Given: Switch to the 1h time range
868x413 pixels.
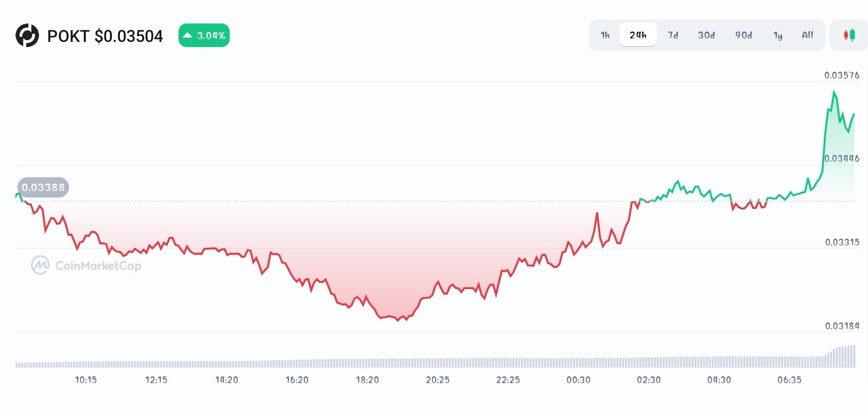Looking at the screenshot, I should click(x=605, y=35).
